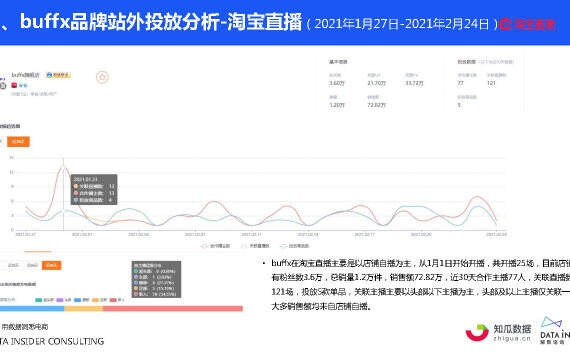570x360 pixels.
Task: Click the 72.82万 sales amount figure
Action: [376, 105]
